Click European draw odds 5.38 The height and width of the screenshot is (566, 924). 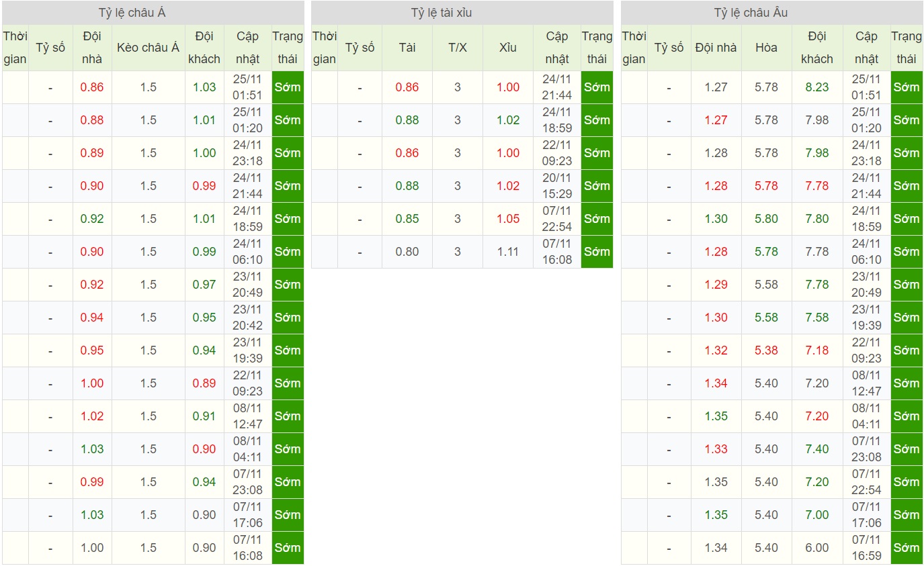click(x=766, y=350)
